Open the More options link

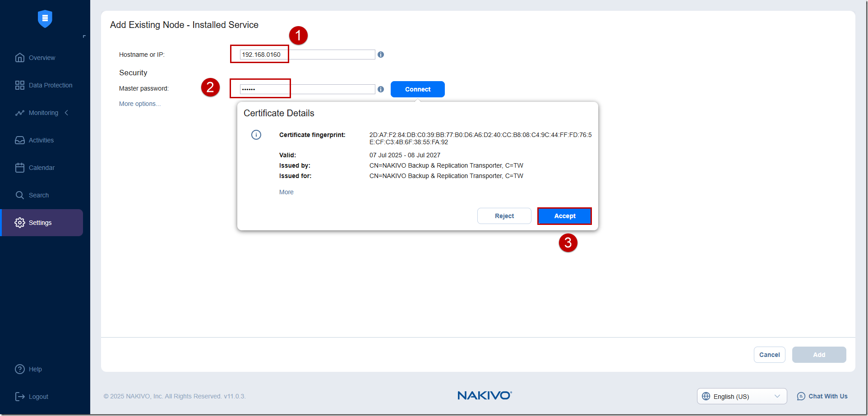pyautogui.click(x=140, y=104)
